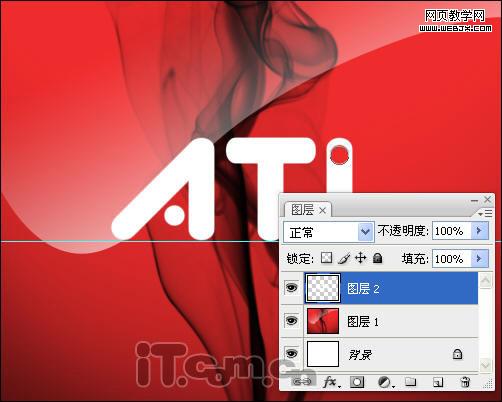Close the 图层 tab
502x402 pixels.
point(322,211)
